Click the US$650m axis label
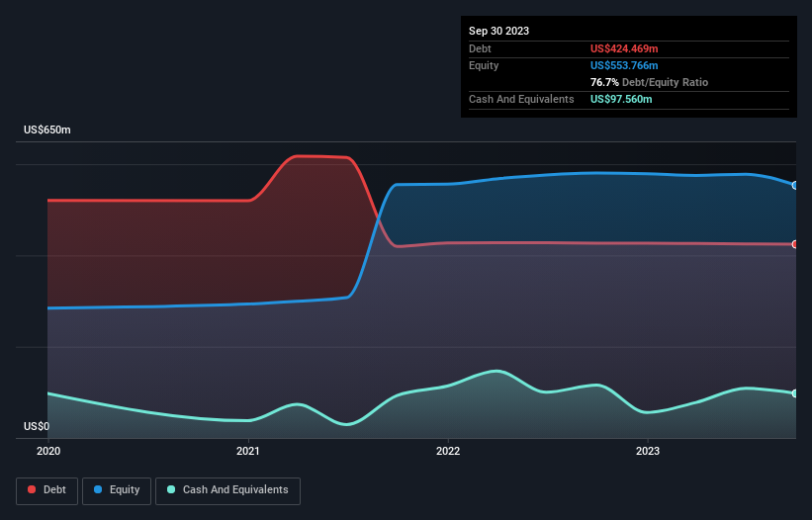Viewport: 812px width, 520px height. (47, 130)
